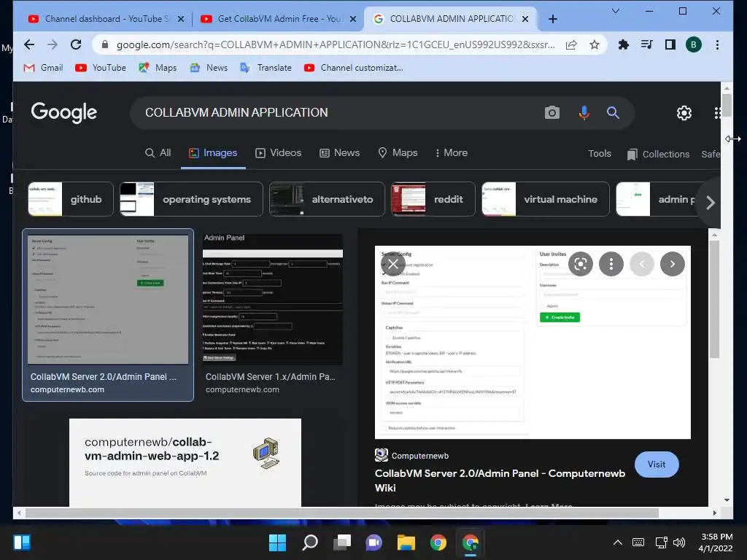
Task: Open a new browser tab
Action: click(553, 19)
